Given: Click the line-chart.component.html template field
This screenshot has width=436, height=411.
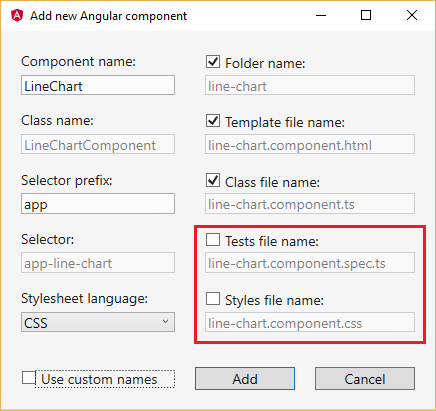Looking at the screenshot, I should tap(310, 144).
